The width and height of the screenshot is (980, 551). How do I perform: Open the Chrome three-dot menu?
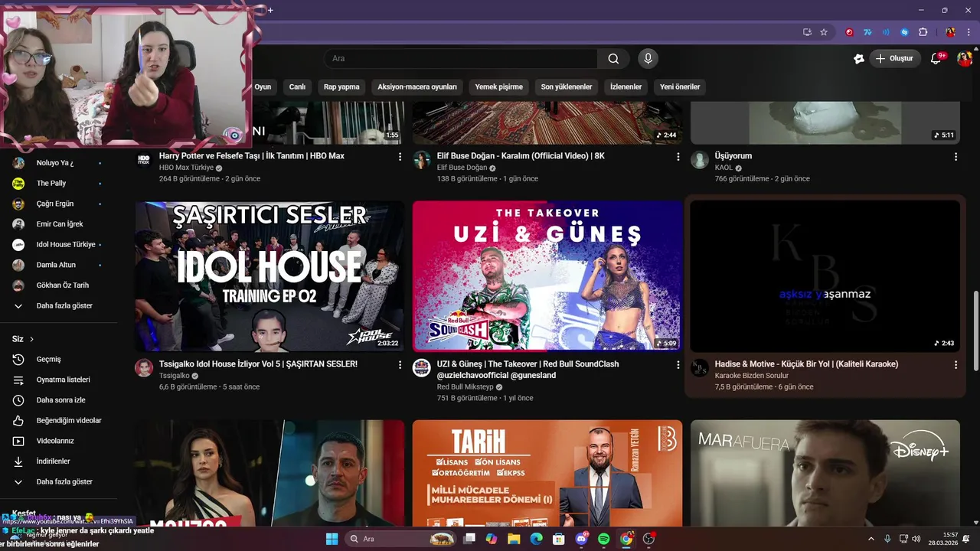pyautogui.click(x=967, y=32)
